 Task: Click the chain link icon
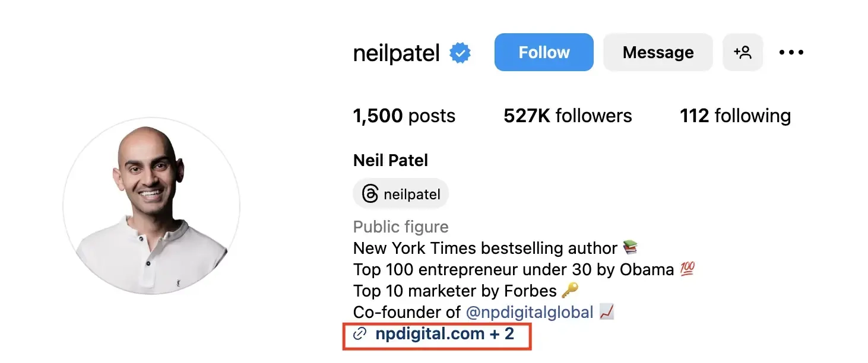359,334
